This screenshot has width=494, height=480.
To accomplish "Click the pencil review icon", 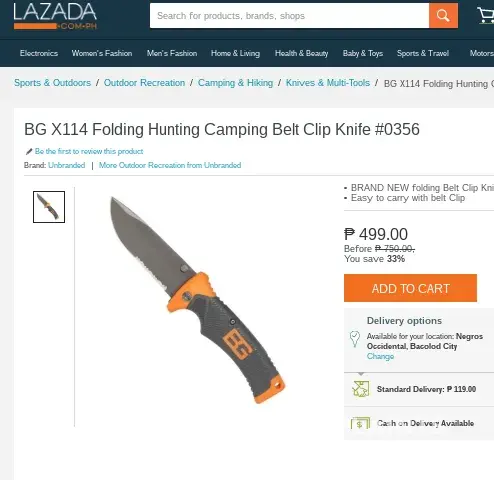I will tap(29, 152).
